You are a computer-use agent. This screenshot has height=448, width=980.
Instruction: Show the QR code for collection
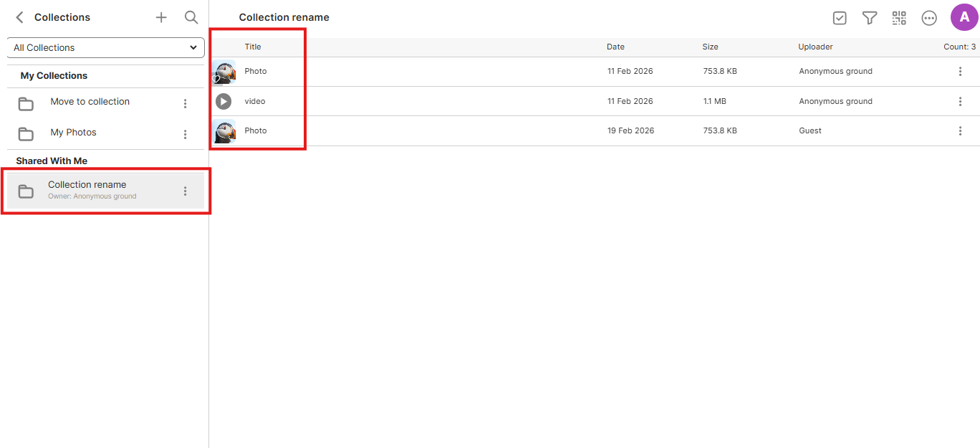(x=899, y=18)
